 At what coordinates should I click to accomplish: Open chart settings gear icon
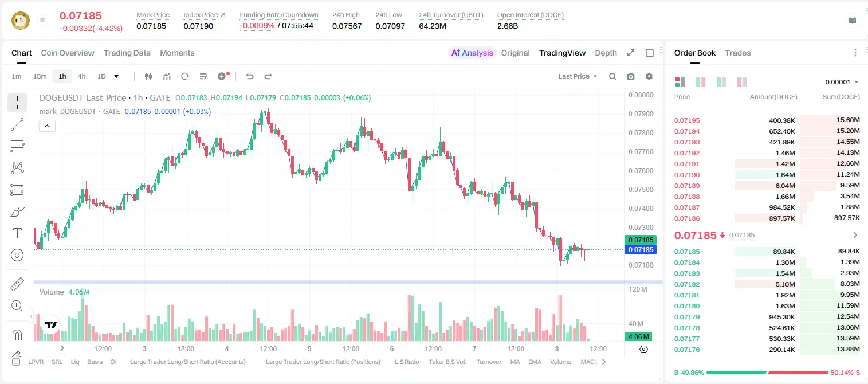[649, 76]
